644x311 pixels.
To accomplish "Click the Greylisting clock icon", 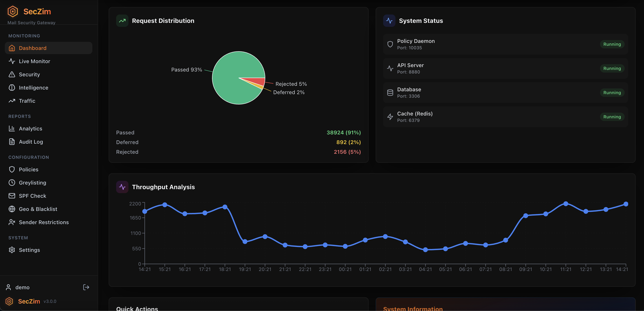I will pyautogui.click(x=12, y=183).
